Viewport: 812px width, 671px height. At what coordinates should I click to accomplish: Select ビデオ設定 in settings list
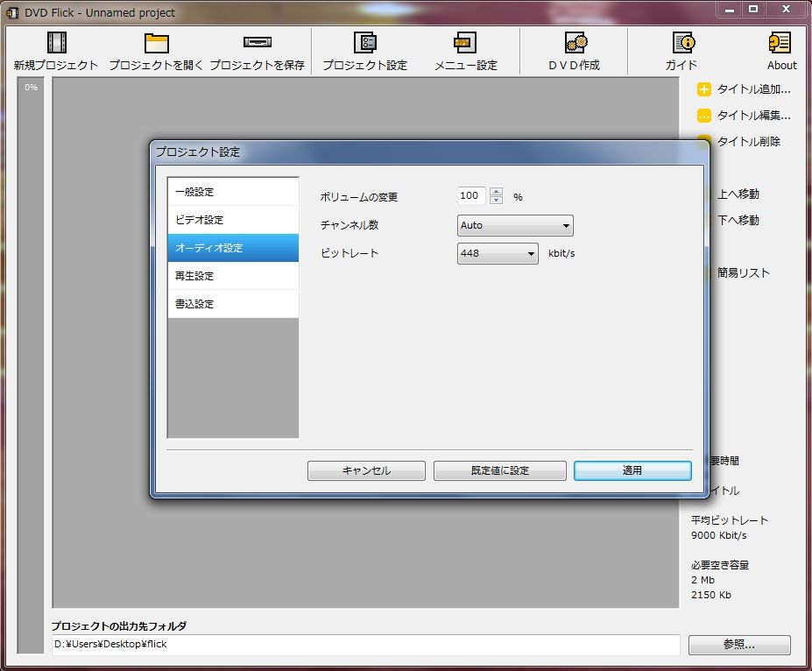(233, 220)
